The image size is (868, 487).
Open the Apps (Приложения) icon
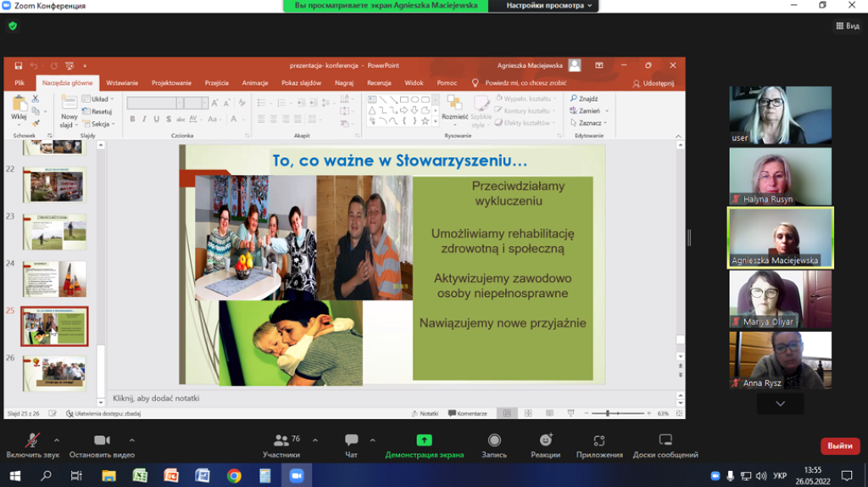click(599, 440)
